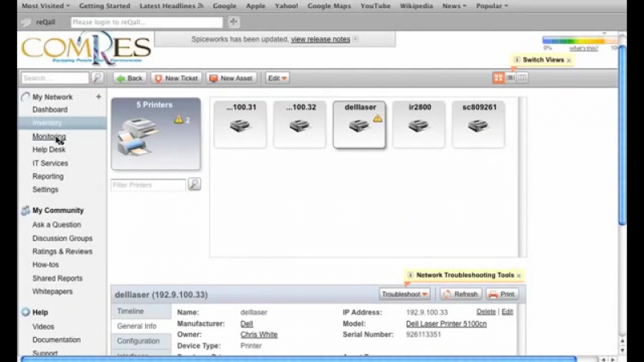Open Ask a Question in My Community
The width and height of the screenshot is (644, 362).
click(x=56, y=224)
